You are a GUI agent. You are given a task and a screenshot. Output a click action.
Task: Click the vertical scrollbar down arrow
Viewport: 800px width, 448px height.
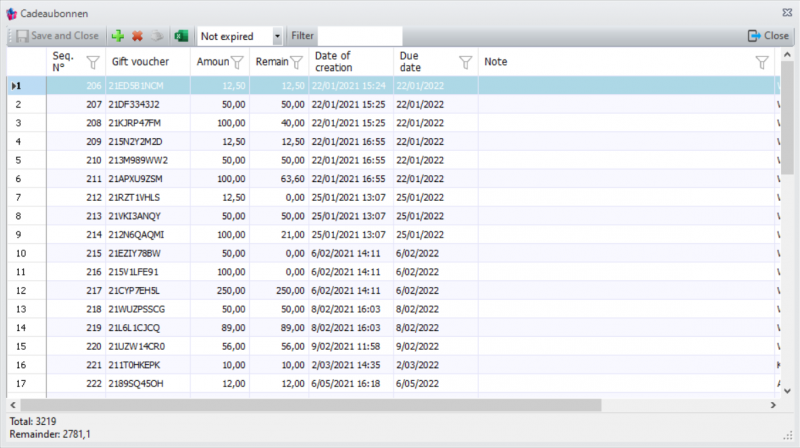click(787, 390)
